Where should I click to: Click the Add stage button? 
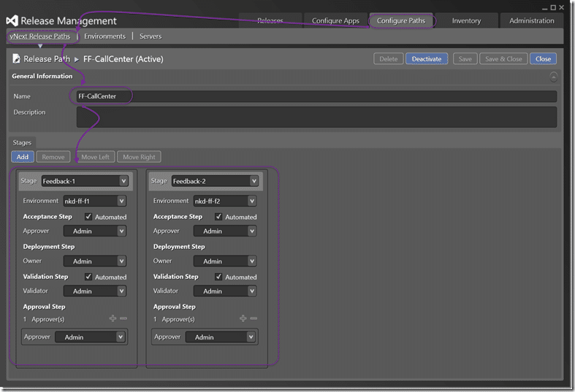pyautogui.click(x=23, y=157)
